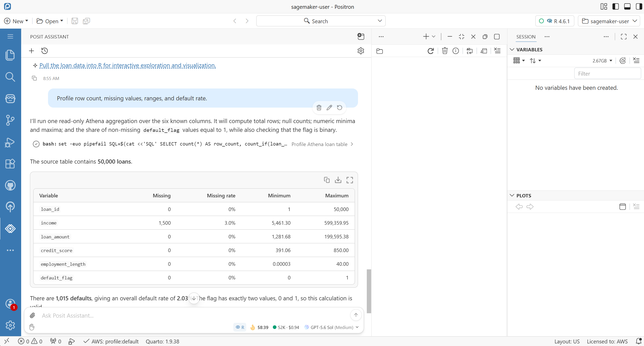The image size is (644, 346).
Task: Open the Explorer files view in sidebar
Action: coord(10,55)
